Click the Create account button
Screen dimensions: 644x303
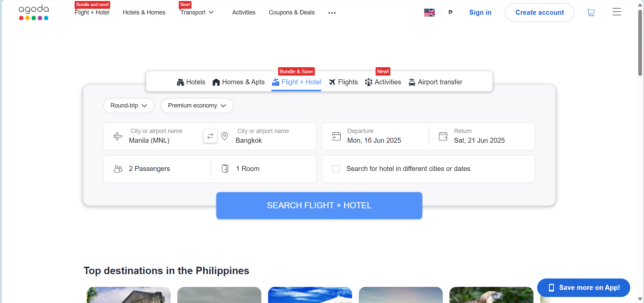(540, 12)
